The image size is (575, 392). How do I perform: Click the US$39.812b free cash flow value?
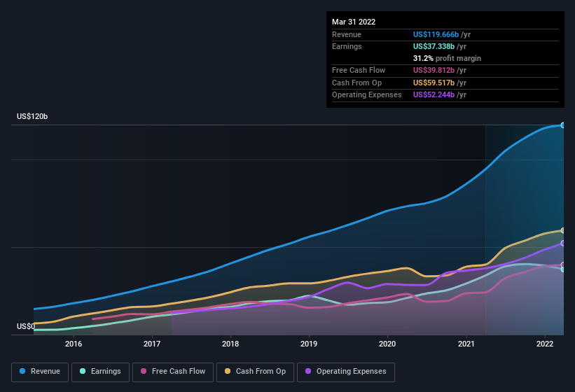click(435, 70)
